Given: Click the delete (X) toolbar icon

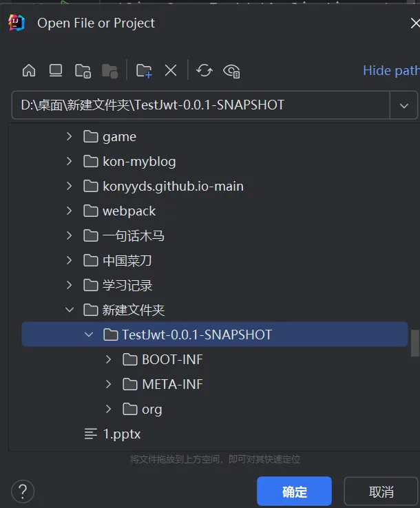Looking at the screenshot, I should [171, 70].
